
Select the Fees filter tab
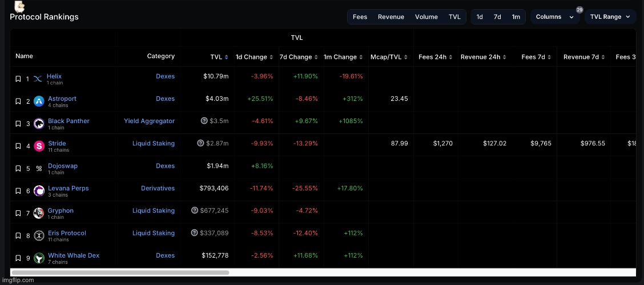tap(360, 17)
